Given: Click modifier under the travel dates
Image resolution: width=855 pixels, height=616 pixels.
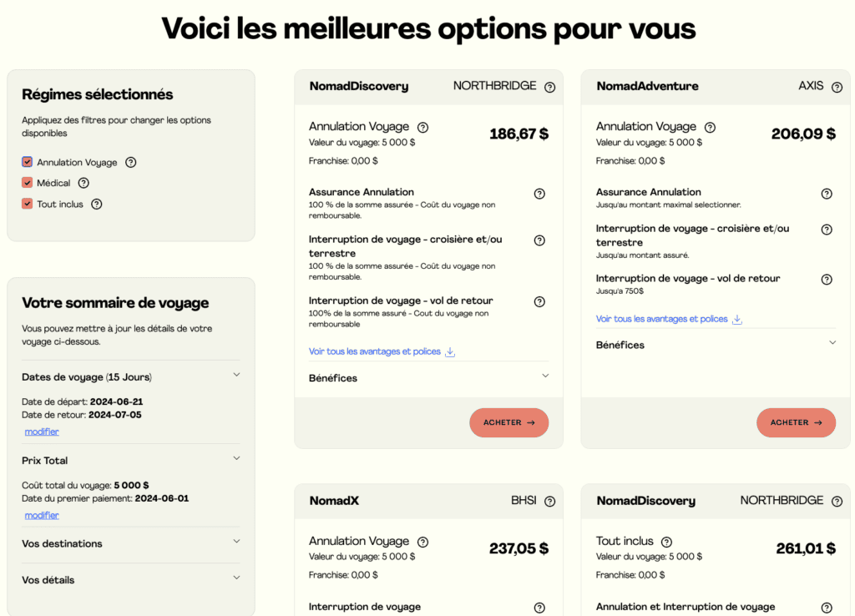Looking at the screenshot, I should 41,432.
